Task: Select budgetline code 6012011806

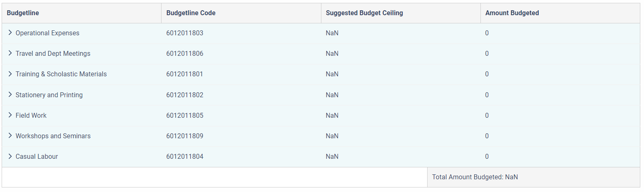Action: point(185,53)
